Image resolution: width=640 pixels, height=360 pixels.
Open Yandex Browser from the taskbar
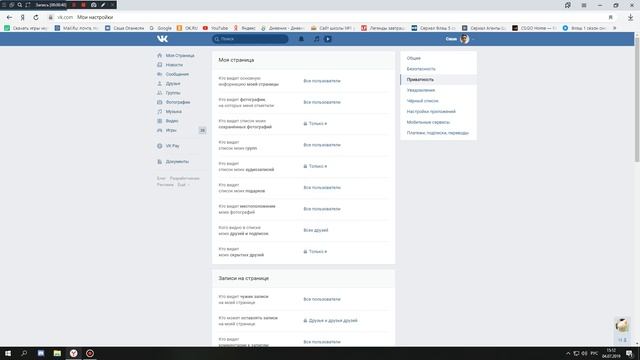(x=73, y=353)
